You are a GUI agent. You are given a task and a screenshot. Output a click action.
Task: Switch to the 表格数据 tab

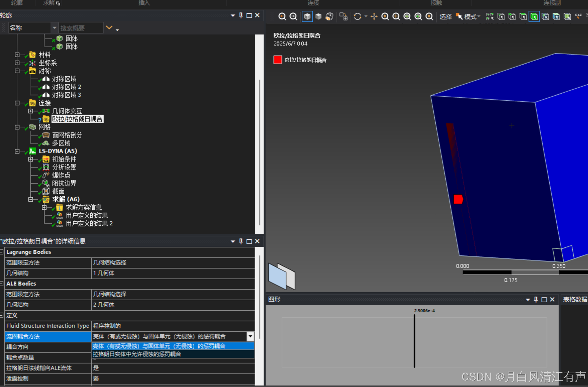click(575, 299)
